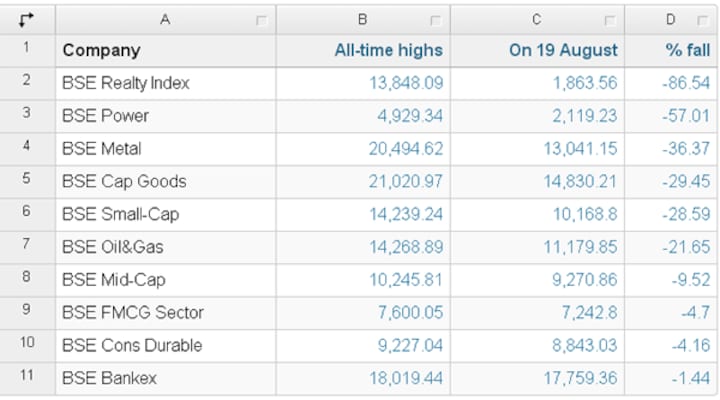This screenshot has width=720, height=400.
Task: Click the -28.59 percent fall cell
Action: pyautogui.click(x=671, y=215)
